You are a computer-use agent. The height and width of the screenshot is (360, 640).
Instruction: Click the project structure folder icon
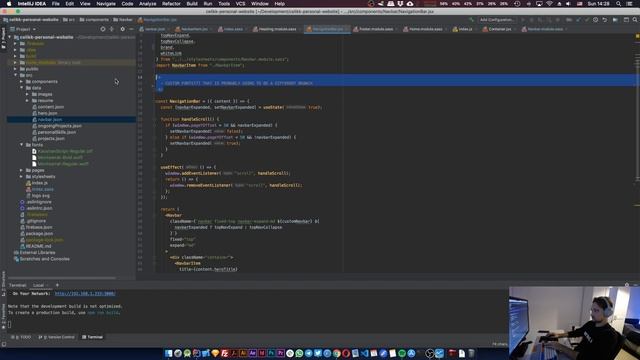[x=615, y=20]
